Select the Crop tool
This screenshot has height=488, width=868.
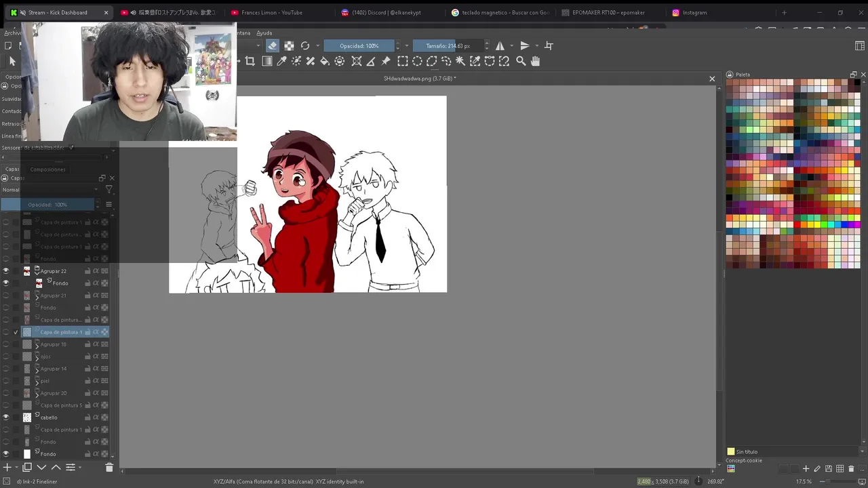pyautogui.click(x=250, y=61)
